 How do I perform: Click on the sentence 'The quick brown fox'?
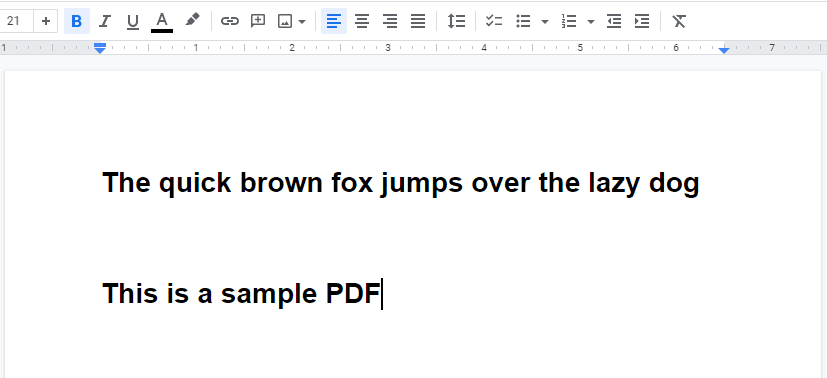click(x=238, y=183)
